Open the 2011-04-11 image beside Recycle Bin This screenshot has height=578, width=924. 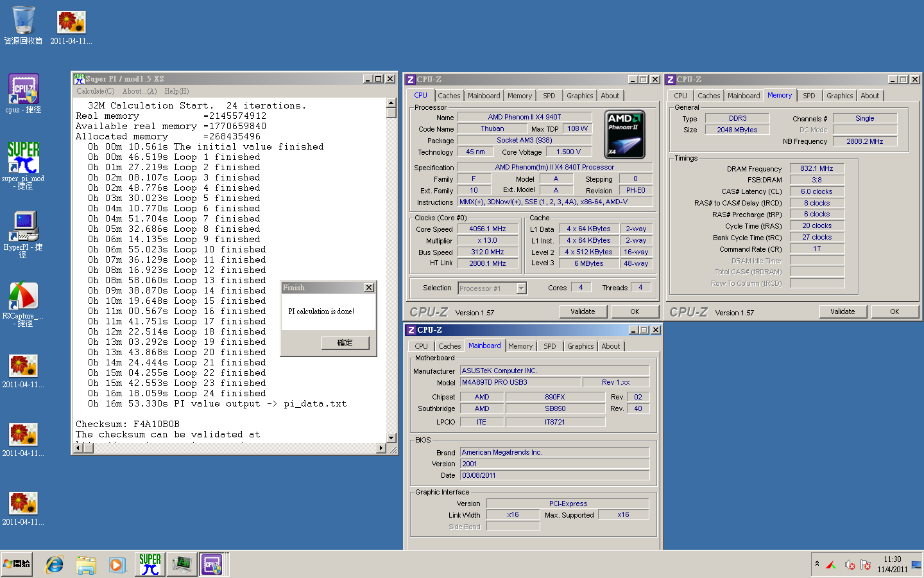pyautogui.click(x=71, y=28)
